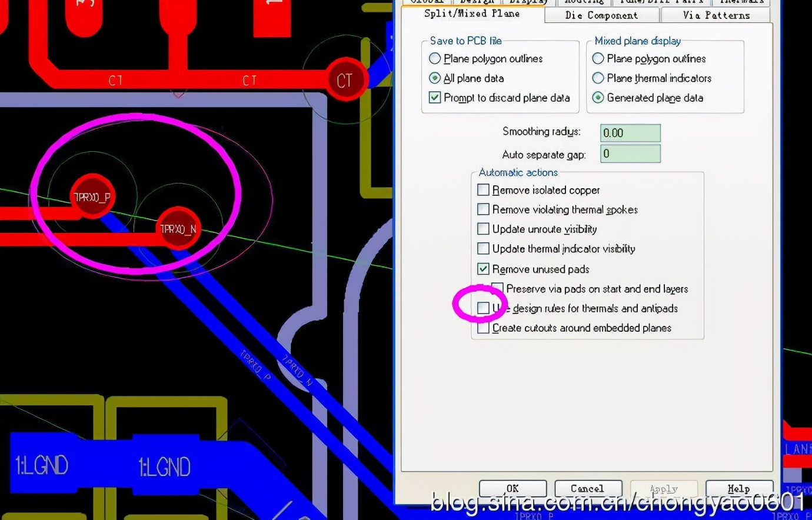Choose the All plane data radio option
Image resolution: width=812 pixels, height=520 pixels.
(x=435, y=78)
